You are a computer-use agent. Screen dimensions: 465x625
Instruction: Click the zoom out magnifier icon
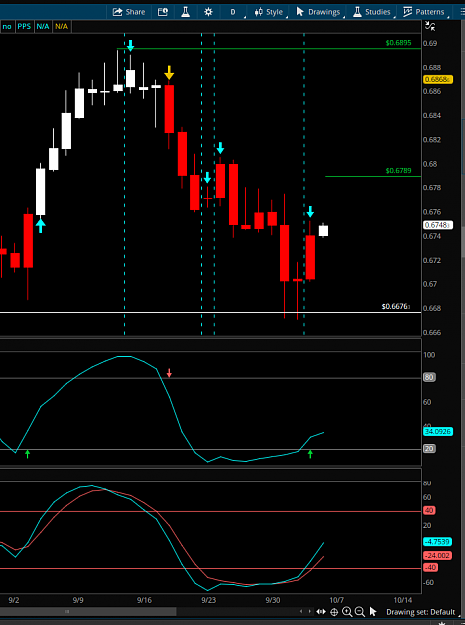pyautogui.click(x=359, y=611)
